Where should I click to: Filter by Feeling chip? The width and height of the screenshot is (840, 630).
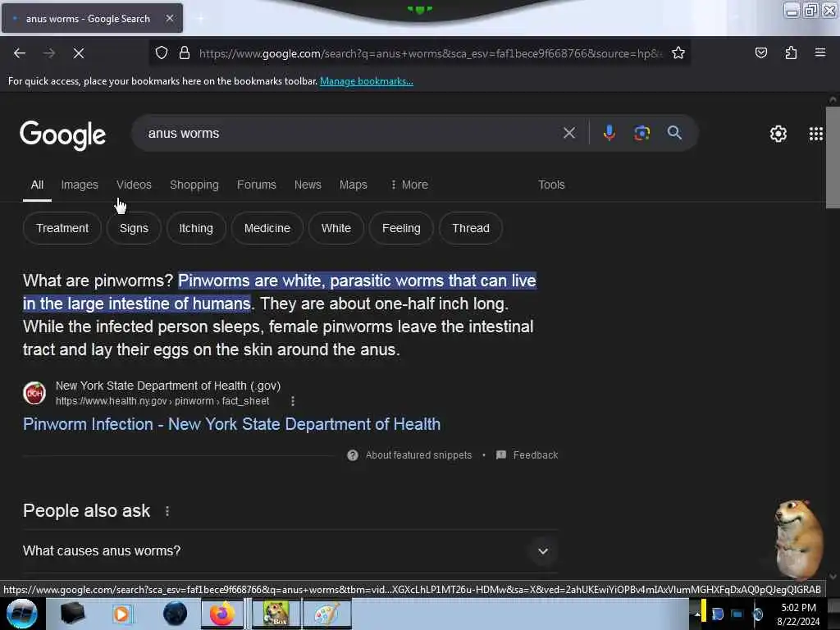pos(401,228)
